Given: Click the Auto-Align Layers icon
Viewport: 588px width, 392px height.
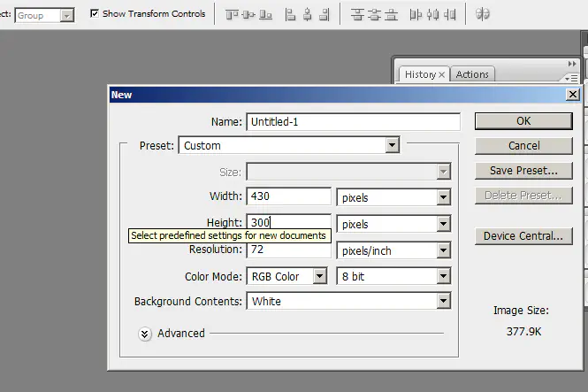Looking at the screenshot, I should point(483,14).
